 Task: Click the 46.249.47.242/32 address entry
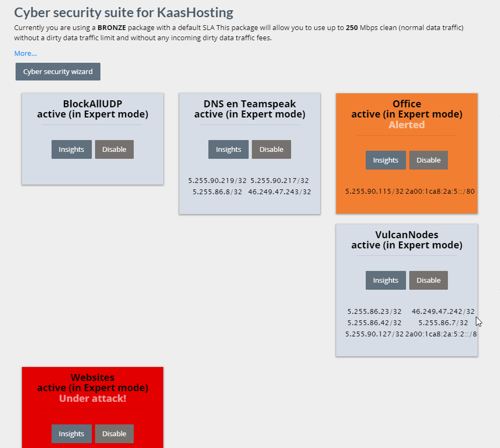point(443,311)
